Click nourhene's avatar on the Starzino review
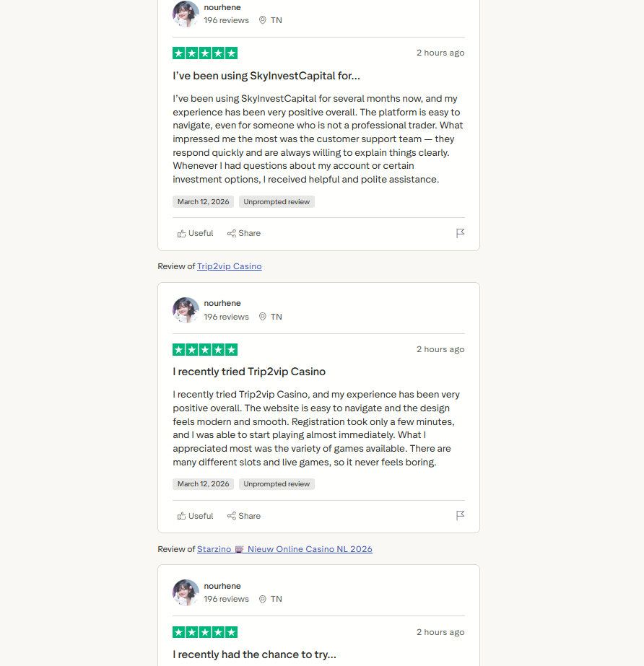644x666 pixels. pyautogui.click(x=186, y=592)
